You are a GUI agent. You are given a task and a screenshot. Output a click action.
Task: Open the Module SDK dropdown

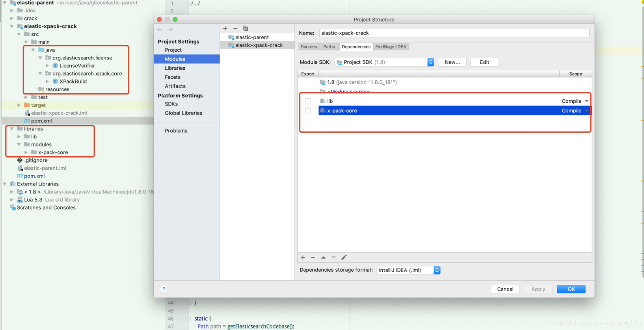(x=430, y=62)
